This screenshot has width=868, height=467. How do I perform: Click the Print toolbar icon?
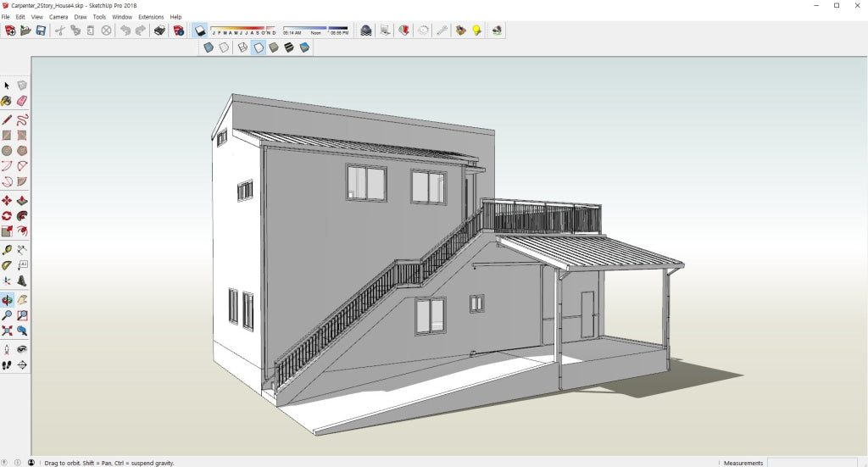(159, 31)
